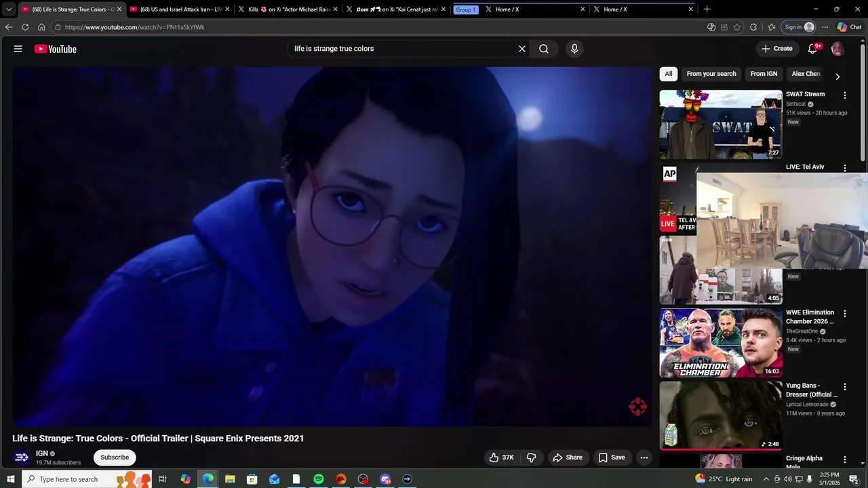Open Task View on the taskbar
The width and height of the screenshot is (868, 488).
pyautogui.click(x=163, y=479)
